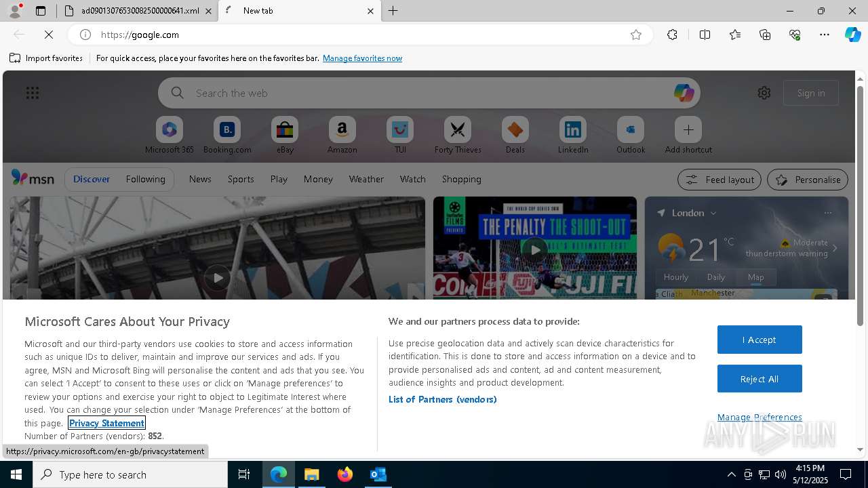This screenshot has height=488, width=868.
Task: Open the Weather section
Action: pyautogui.click(x=366, y=179)
